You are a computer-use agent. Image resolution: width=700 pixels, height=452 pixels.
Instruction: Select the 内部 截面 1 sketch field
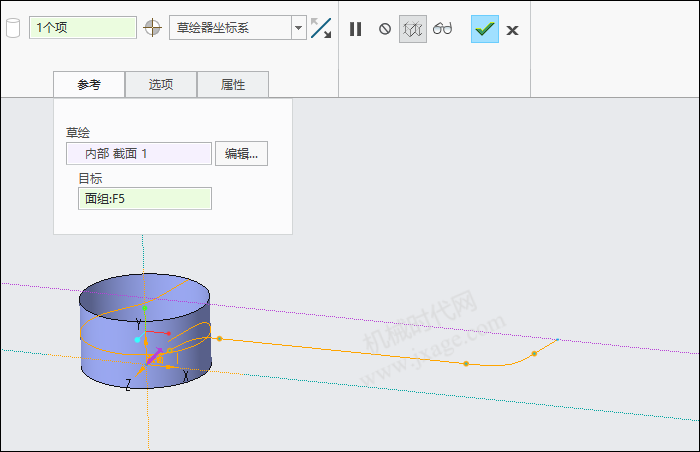tap(139, 154)
